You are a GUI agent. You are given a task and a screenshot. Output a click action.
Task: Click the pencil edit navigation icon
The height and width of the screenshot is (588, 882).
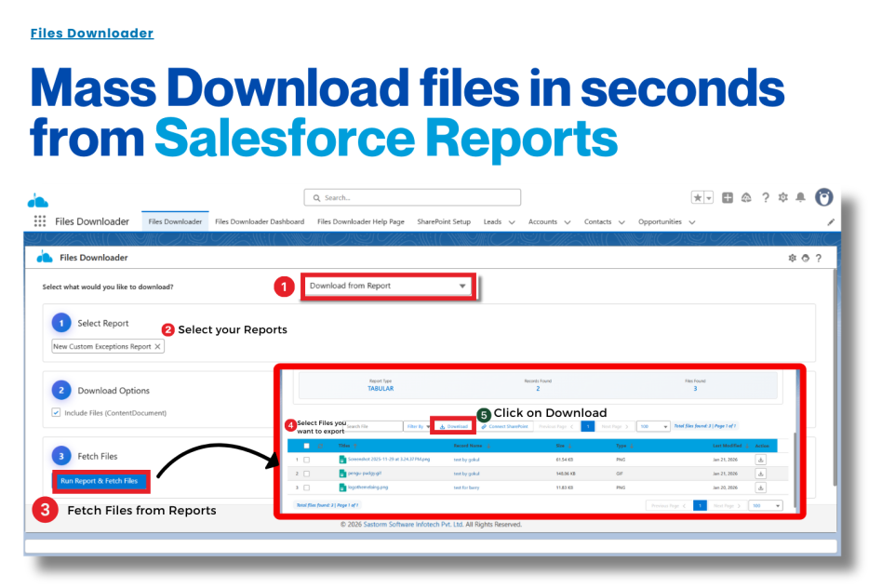click(831, 222)
